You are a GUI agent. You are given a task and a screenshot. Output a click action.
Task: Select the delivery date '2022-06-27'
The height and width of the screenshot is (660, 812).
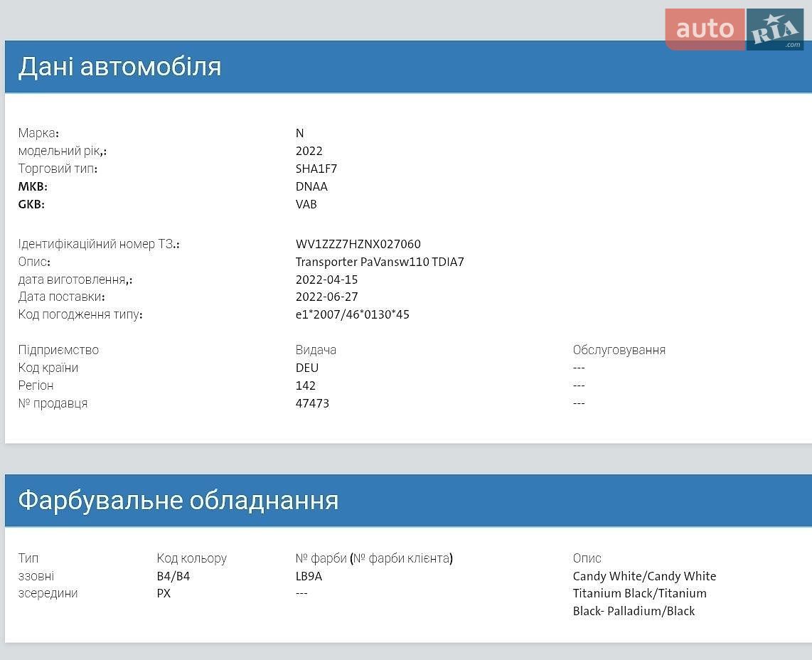click(x=327, y=297)
